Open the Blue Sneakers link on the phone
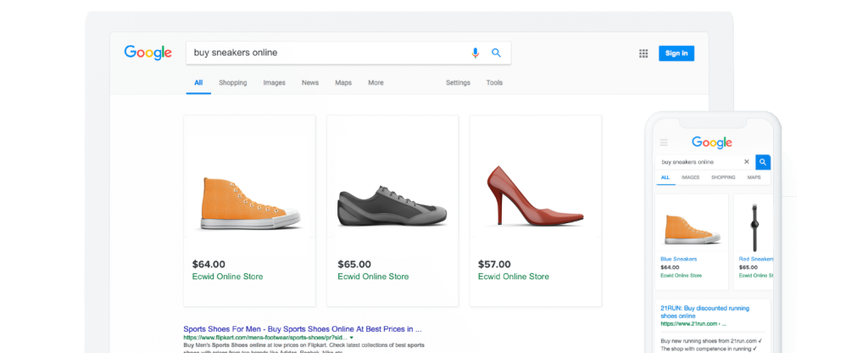This screenshot has width=868, height=353. 679,259
